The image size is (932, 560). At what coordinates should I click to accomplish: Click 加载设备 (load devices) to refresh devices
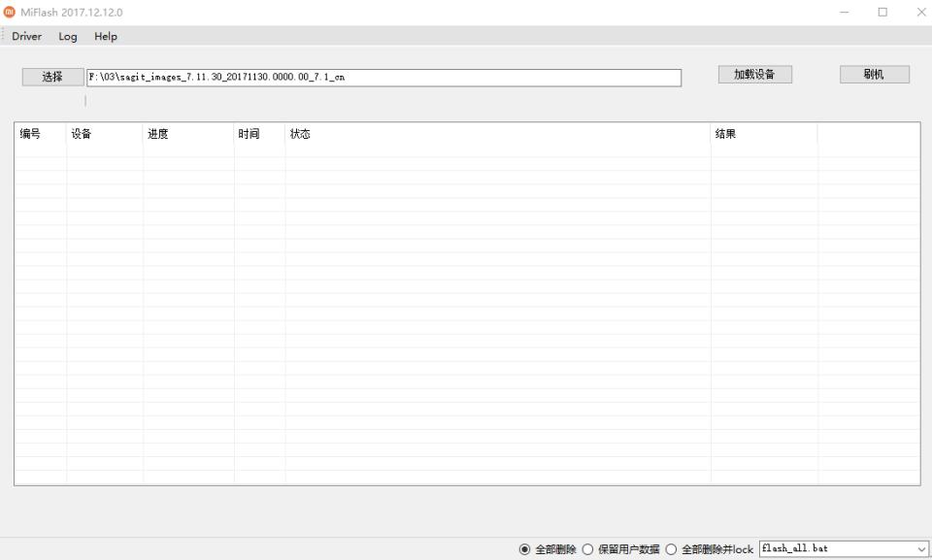pyautogui.click(x=753, y=74)
